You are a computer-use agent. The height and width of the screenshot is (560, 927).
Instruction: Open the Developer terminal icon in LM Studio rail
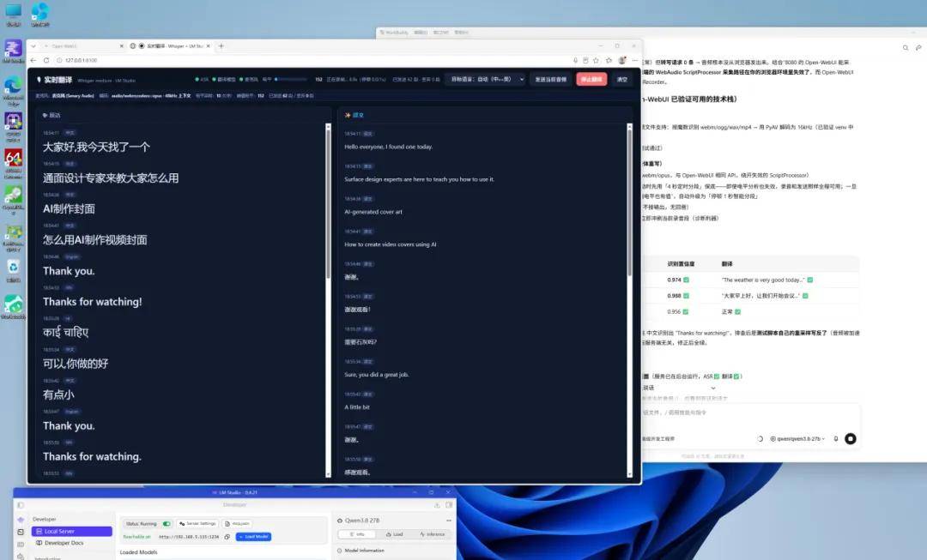click(21, 532)
